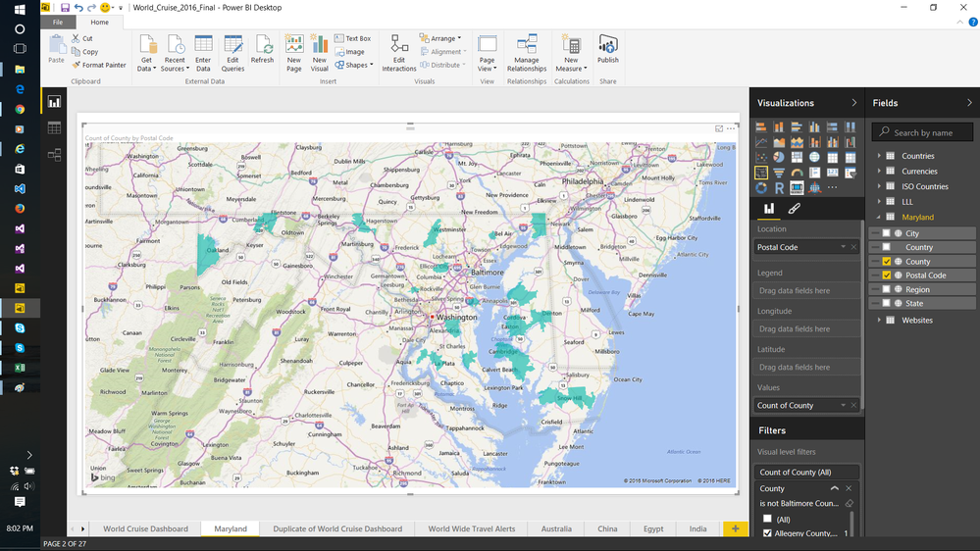This screenshot has height=551, width=980.
Task: Open the World Wide Travel Alerts tab
Action: tap(471, 528)
